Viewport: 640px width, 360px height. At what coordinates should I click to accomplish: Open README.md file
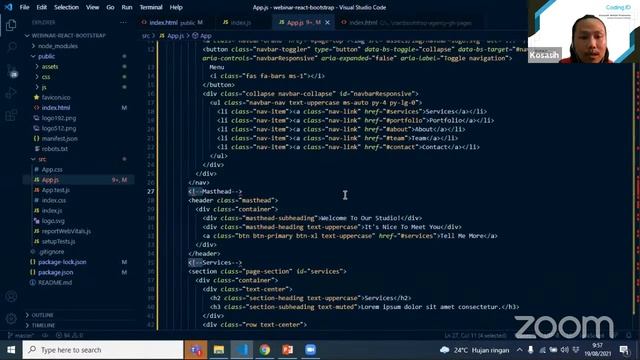click(x=55, y=282)
